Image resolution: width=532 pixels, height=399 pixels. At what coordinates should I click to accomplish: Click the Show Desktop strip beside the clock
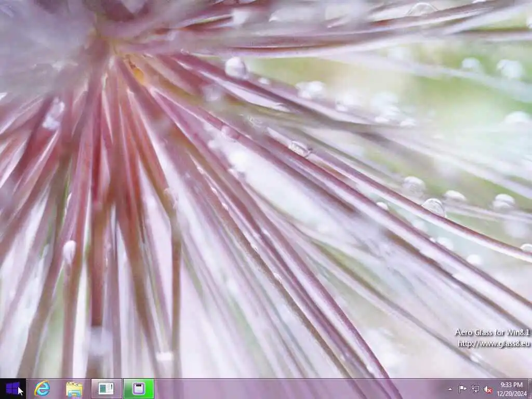coord(530,389)
